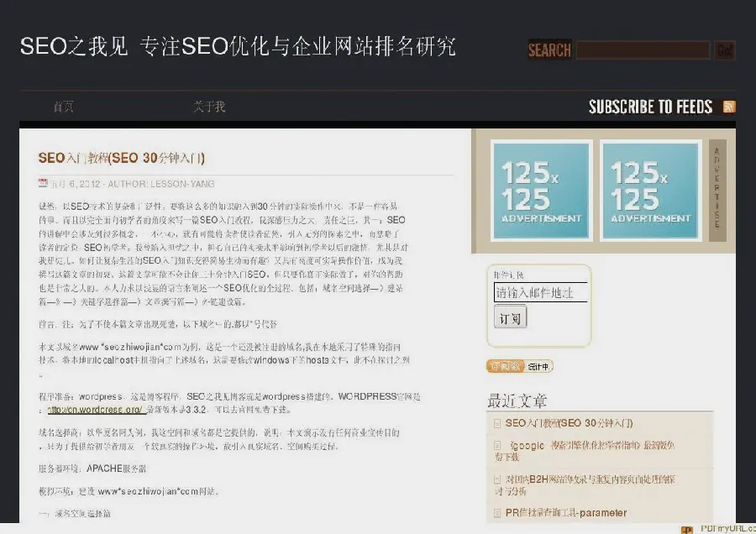Click the document icon beside PR值批量查询工具 post

497,513
